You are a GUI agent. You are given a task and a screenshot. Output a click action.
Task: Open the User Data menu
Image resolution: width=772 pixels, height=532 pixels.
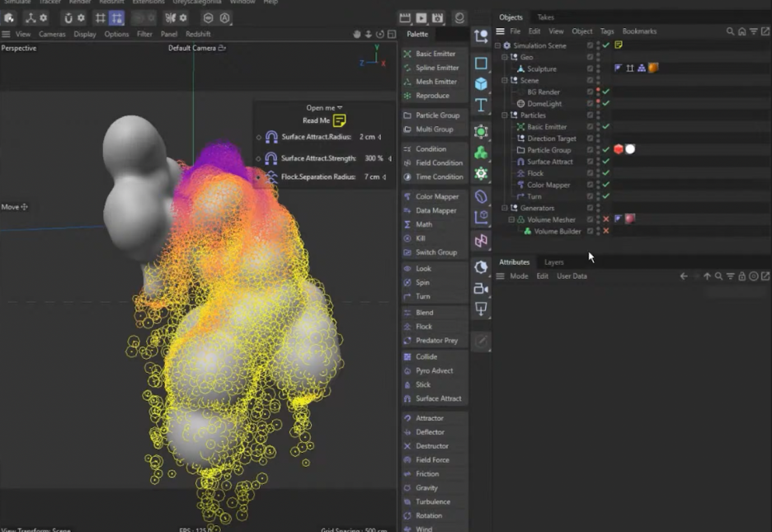[572, 276]
